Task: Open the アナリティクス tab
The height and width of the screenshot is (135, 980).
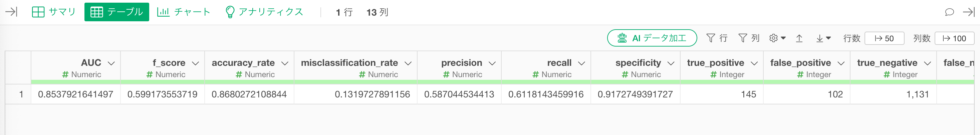Action: (x=264, y=12)
